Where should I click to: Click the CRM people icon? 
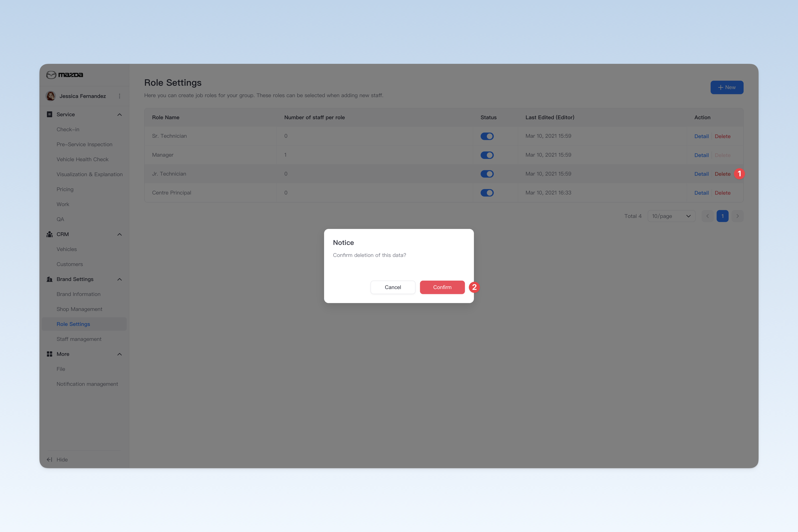pos(49,234)
